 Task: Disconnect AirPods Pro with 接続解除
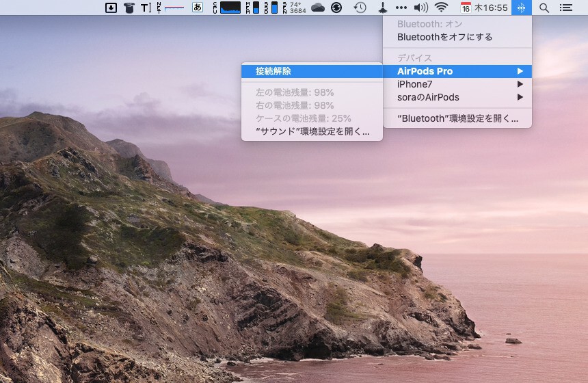click(x=273, y=71)
